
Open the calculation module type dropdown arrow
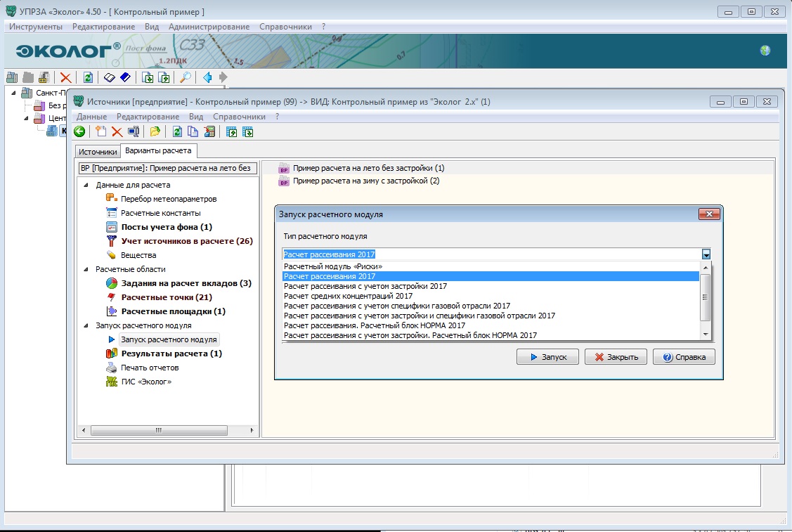[706, 254]
